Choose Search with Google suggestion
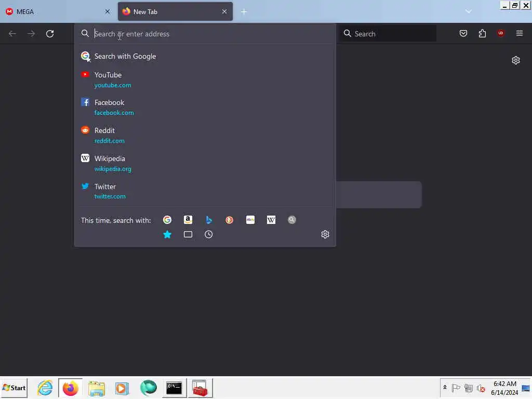This screenshot has width=532, height=399. tap(205, 56)
